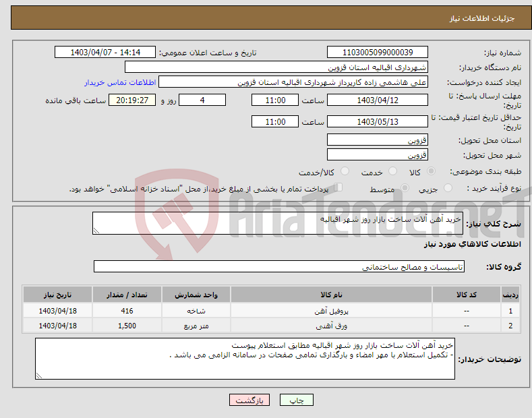Click the نام کالا column header
532x418 pixels.
coord(332,295)
